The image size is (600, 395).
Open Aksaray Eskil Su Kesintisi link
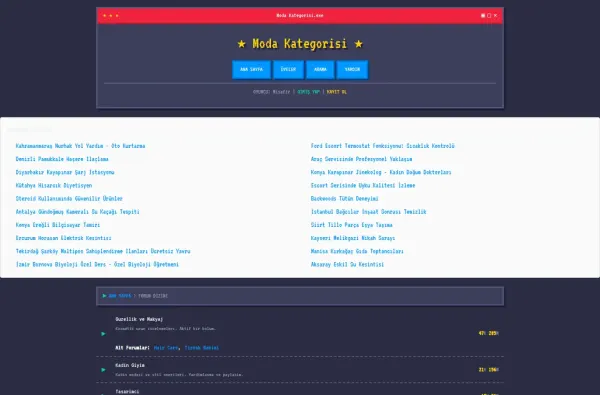(347, 264)
